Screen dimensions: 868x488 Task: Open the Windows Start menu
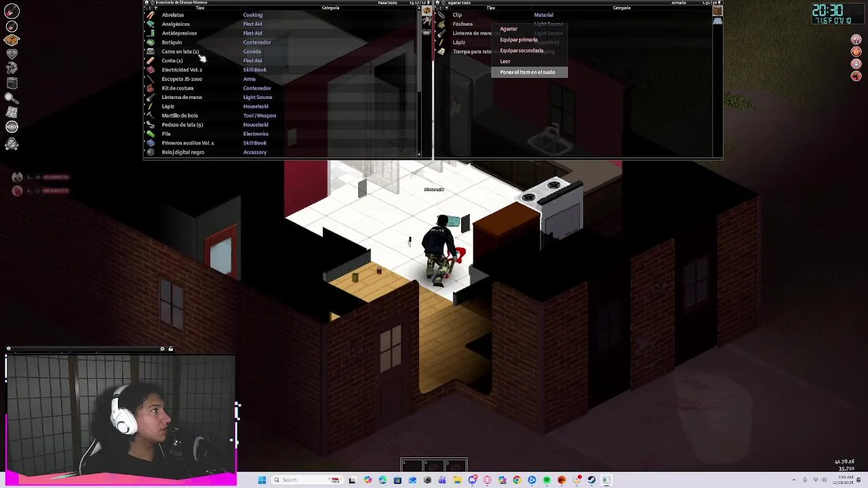pos(262,480)
